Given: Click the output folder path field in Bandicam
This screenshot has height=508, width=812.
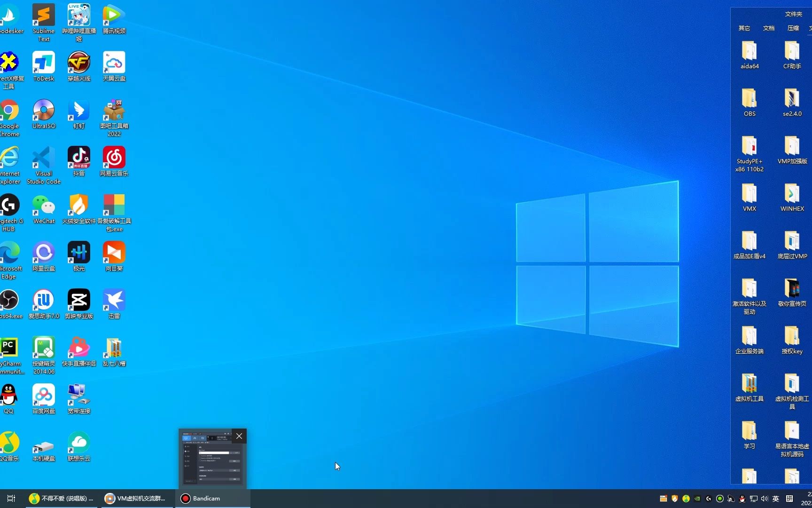Looking at the screenshot, I should tap(214, 452).
